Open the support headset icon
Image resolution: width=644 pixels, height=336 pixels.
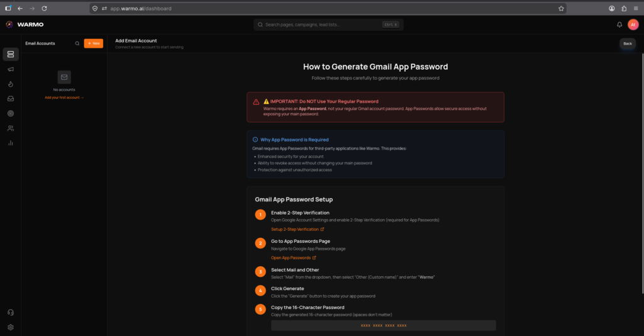click(11, 313)
